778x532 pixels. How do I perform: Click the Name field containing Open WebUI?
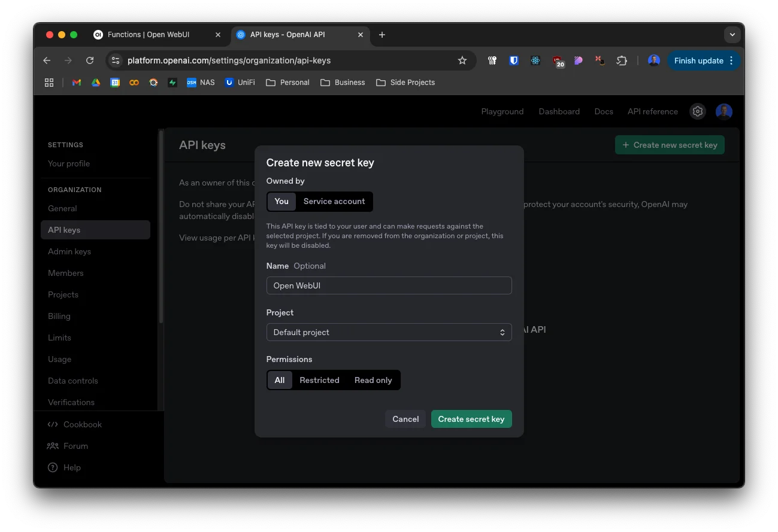click(x=389, y=285)
